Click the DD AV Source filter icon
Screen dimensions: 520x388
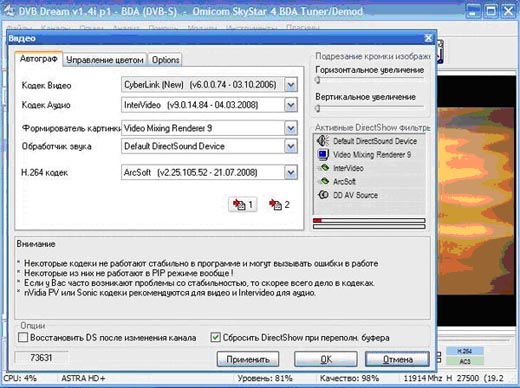click(323, 195)
